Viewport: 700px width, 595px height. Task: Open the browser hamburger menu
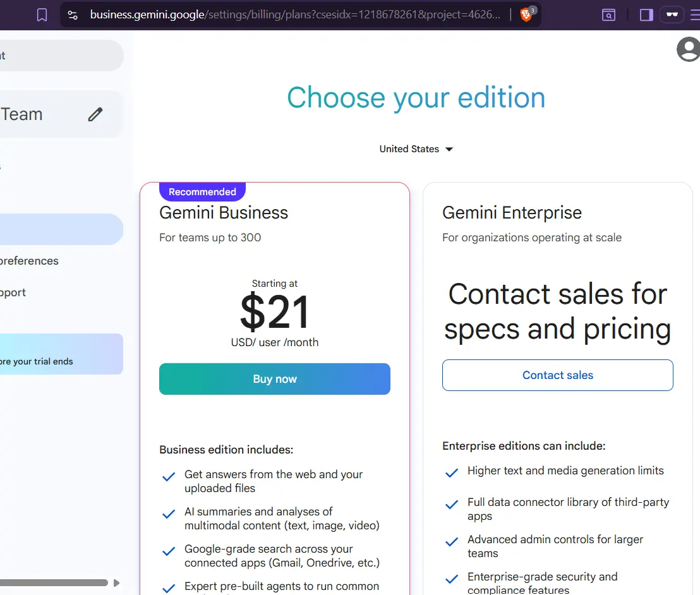pyautogui.click(x=695, y=15)
